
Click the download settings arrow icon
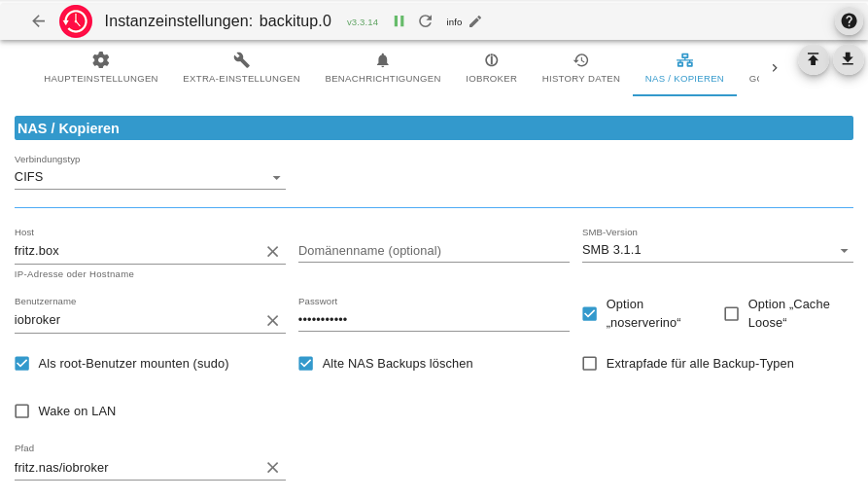coord(848,59)
